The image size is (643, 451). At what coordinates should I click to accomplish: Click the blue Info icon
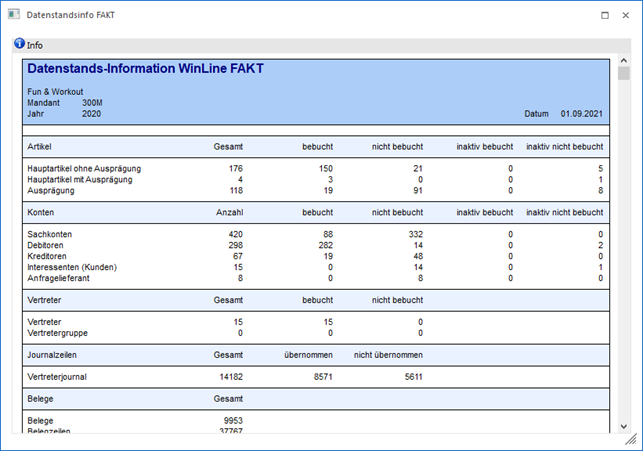pyautogui.click(x=19, y=45)
